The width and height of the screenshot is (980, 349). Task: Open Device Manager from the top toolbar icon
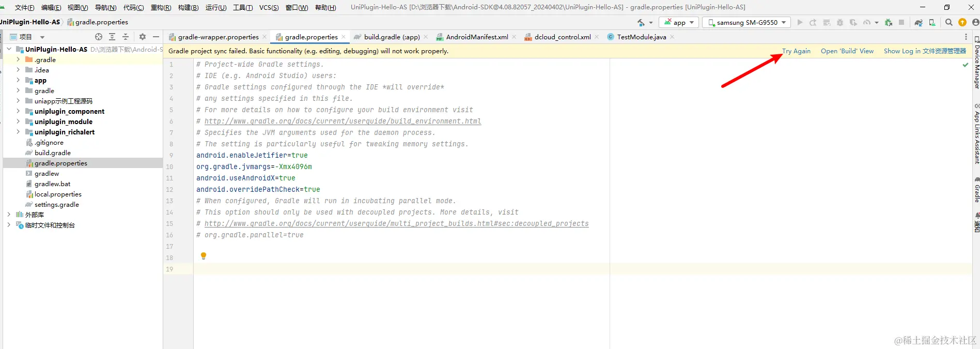coord(932,22)
